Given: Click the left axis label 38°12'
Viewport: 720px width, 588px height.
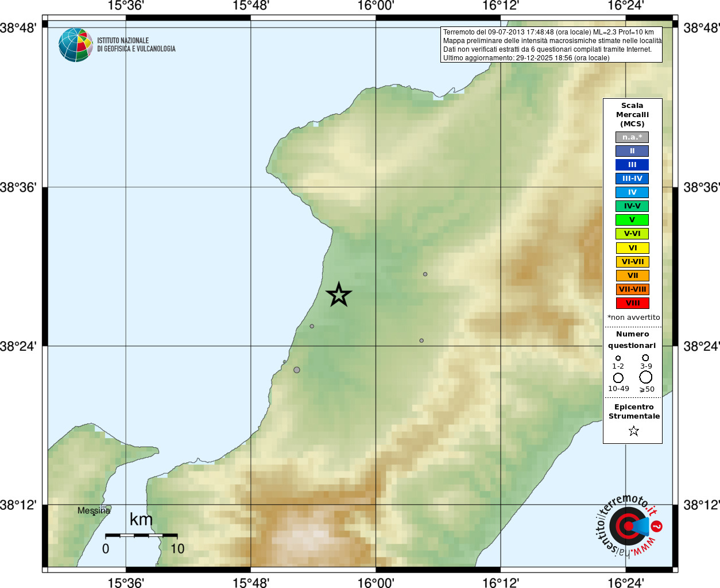Looking at the screenshot, I should (x=18, y=505).
